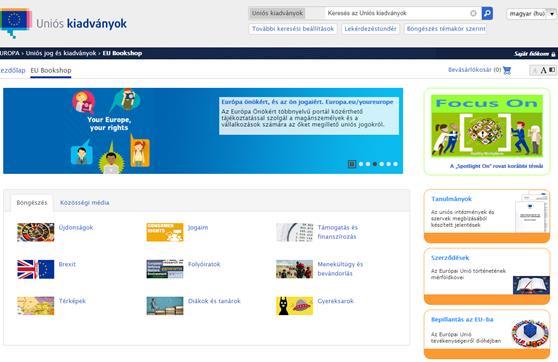
Task: Open the Tanulmányok card title
Action: (x=451, y=199)
